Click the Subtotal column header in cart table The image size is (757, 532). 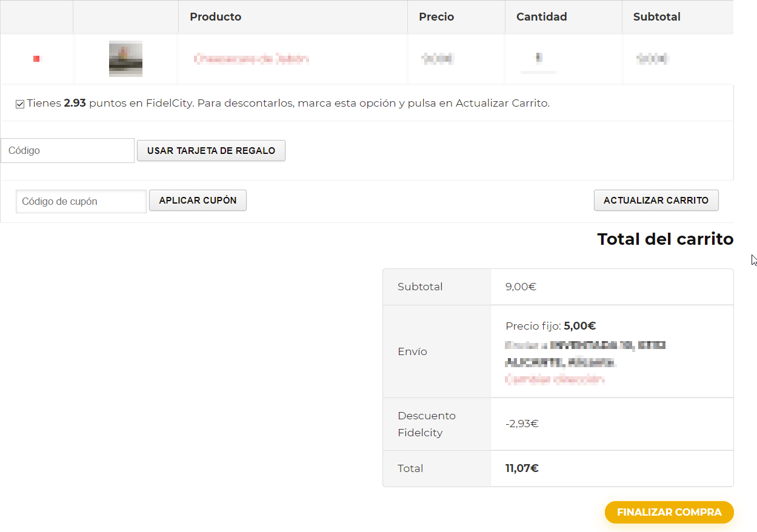(656, 17)
